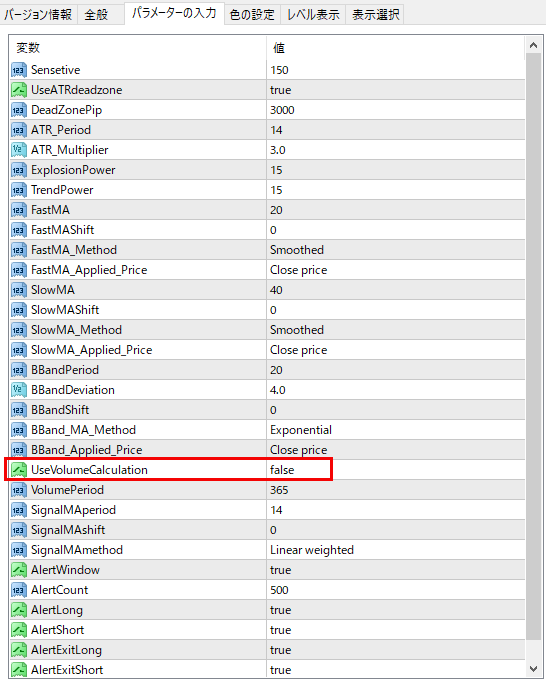The width and height of the screenshot is (546, 685).
Task: Select the TrendPower variable name
Action: (x=62, y=190)
